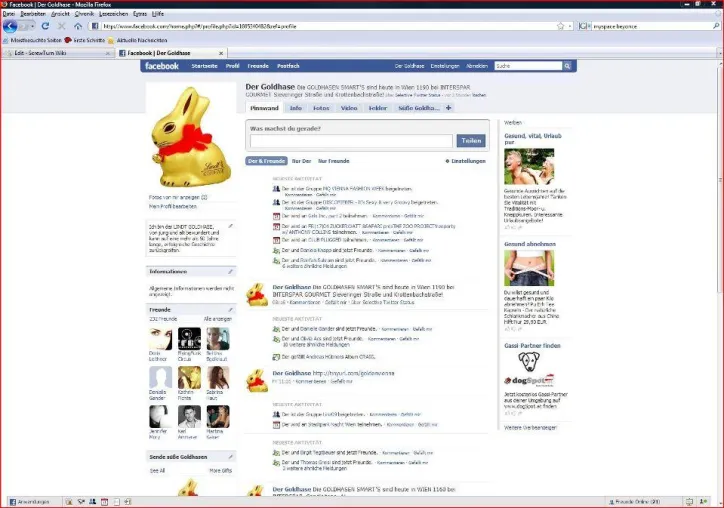
Task: Click the Teilen button
Action: [x=471, y=140]
